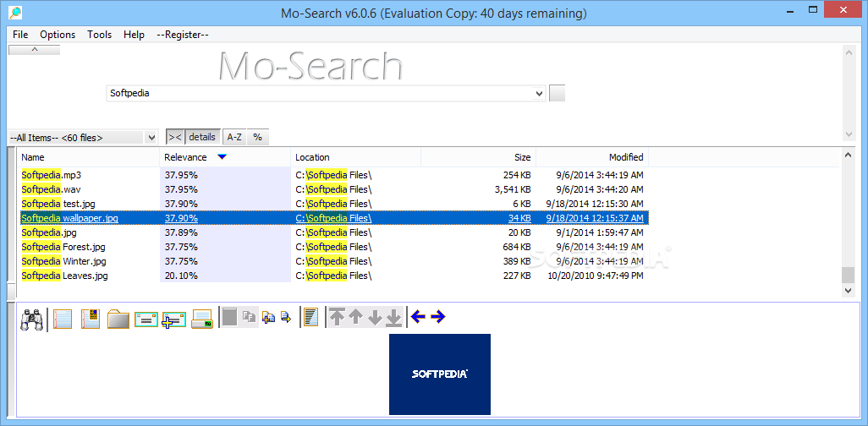Click the lined notepad document icon
Viewport: 868px width, 426px height.
[63, 319]
